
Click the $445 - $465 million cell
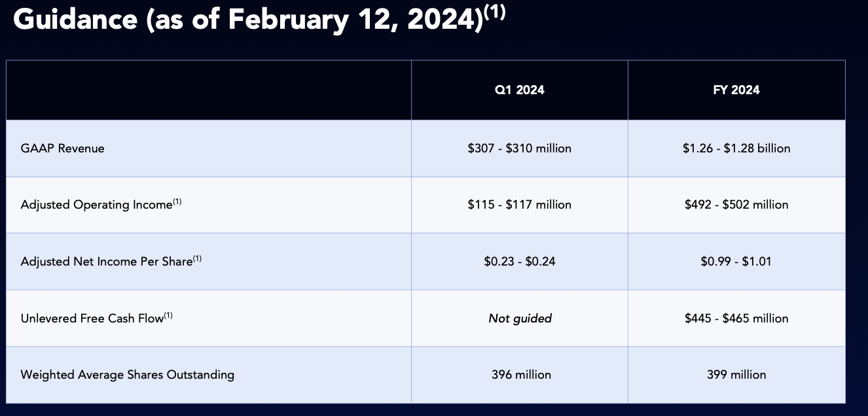736,319
